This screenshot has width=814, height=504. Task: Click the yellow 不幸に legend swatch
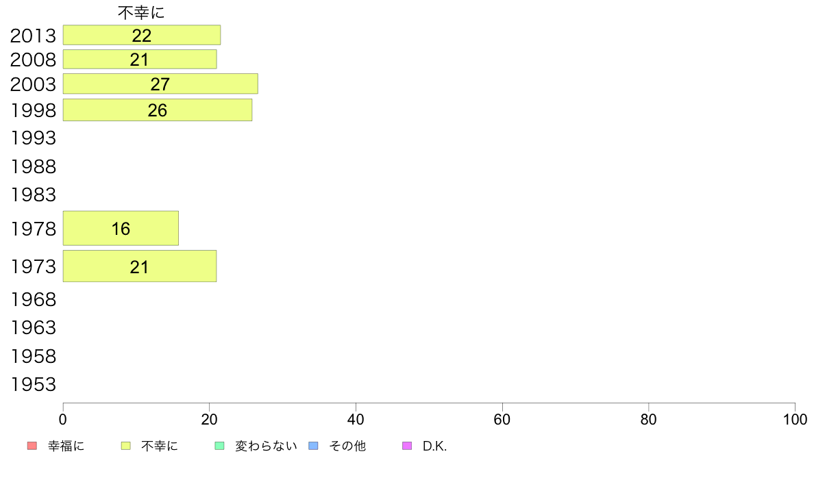coord(125,446)
